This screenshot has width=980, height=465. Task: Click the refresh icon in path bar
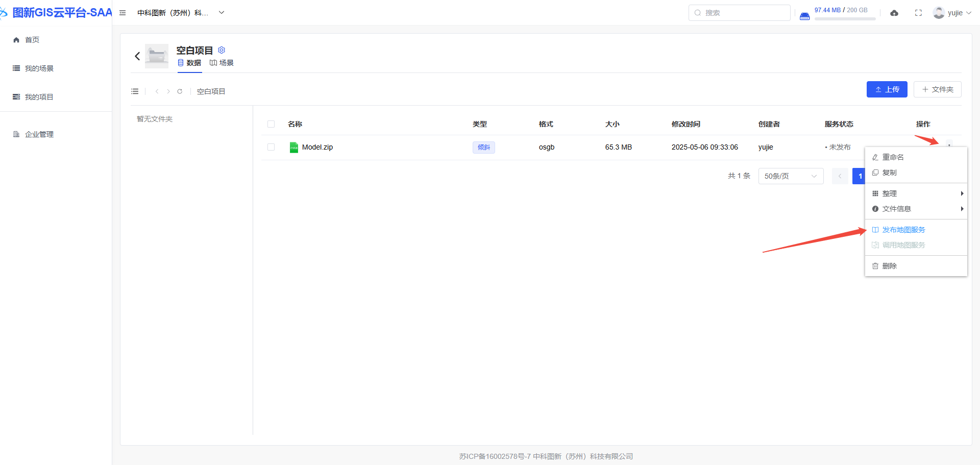tap(180, 91)
